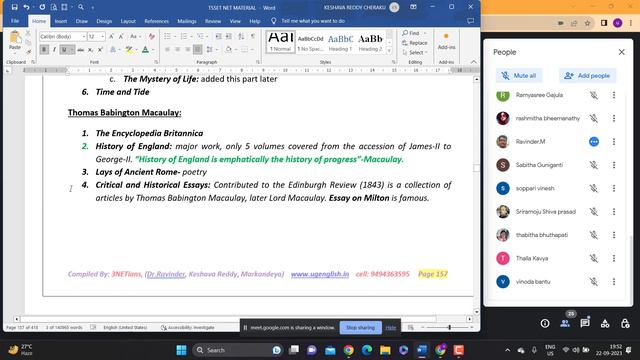Click the text highlight color button
Screen dimensions: 640x360
(129, 50)
